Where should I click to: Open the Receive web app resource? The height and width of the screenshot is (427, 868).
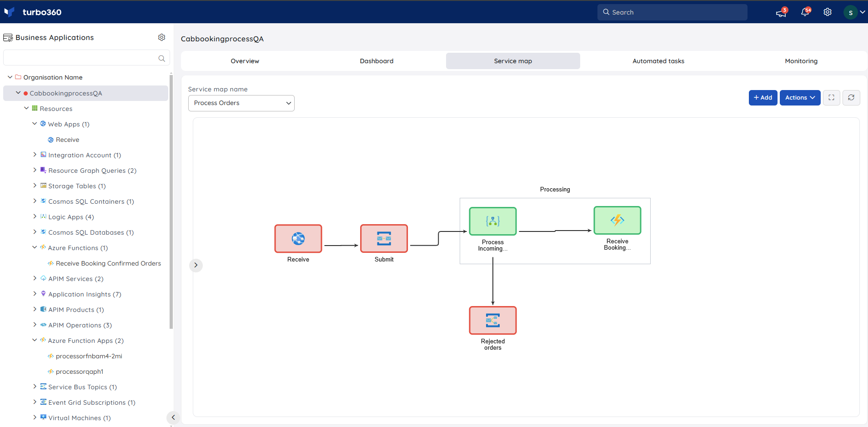67,140
